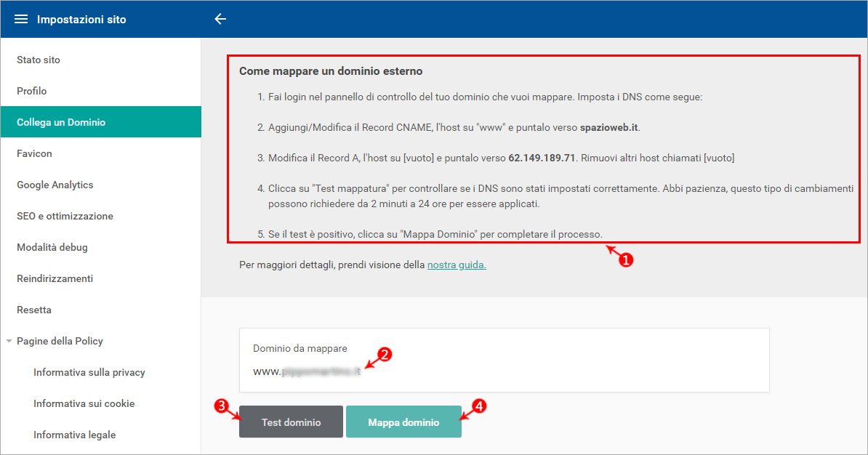Viewport: 868px width, 455px height.
Task: Collapse the Pagine della Policy section
Action: [x=9, y=341]
